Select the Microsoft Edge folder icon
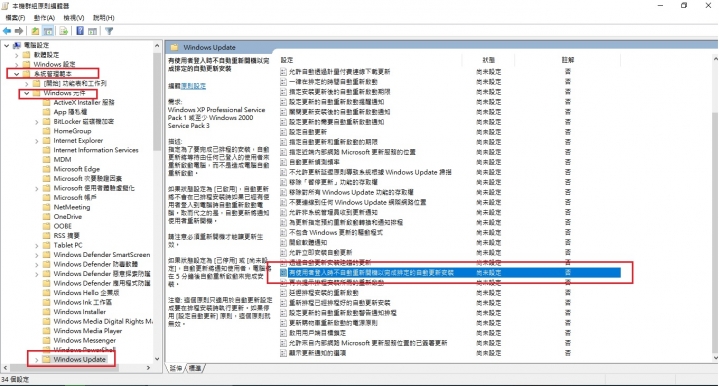The height and width of the screenshot is (386, 719). coord(46,169)
